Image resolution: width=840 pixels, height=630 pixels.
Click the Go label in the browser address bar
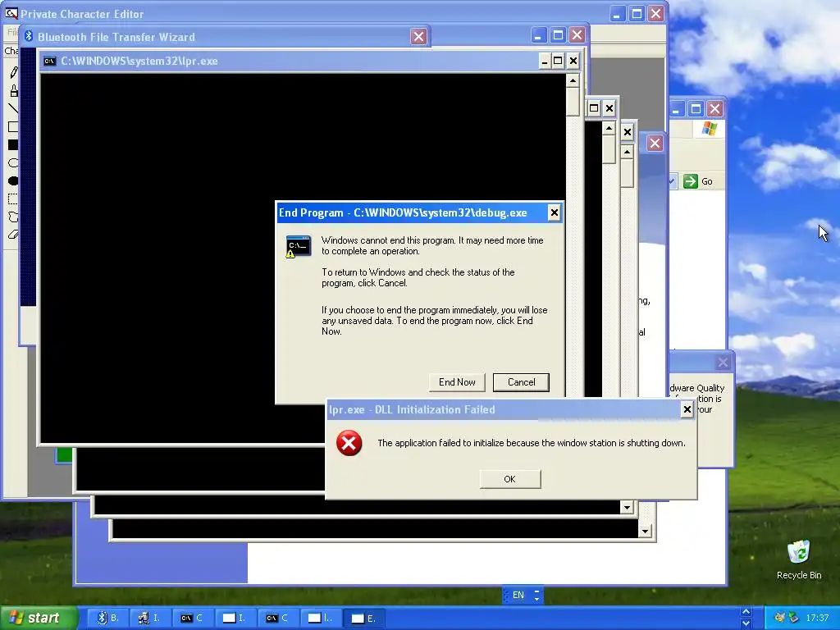pos(707,181)
